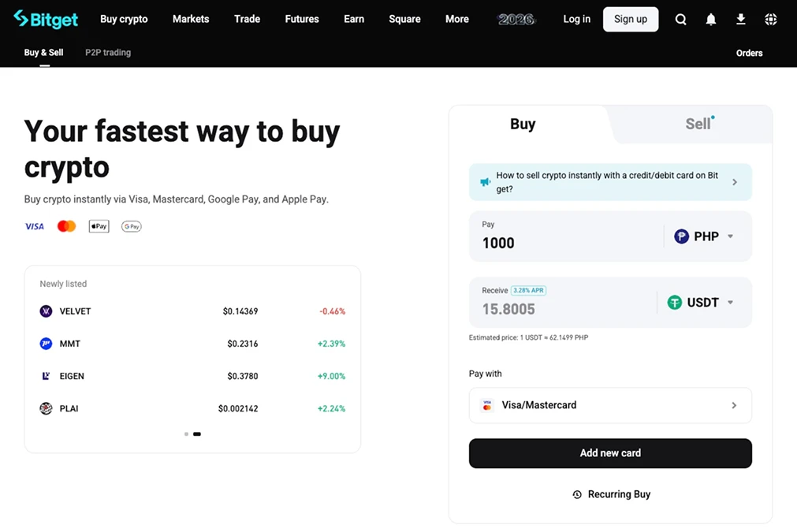Screen dimensions: 797x532
Task: Open the More menu
Action: (457, 19)
